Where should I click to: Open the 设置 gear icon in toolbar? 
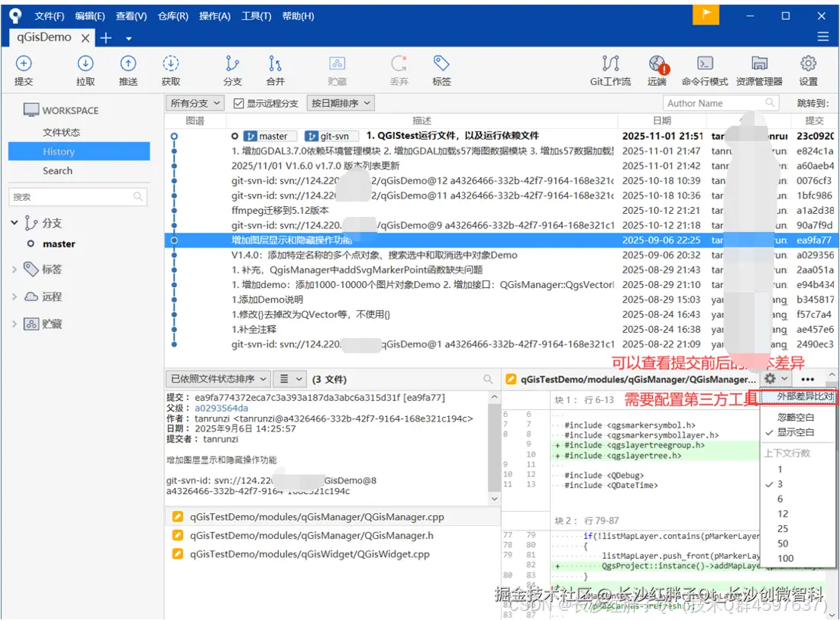pos(809,64)
